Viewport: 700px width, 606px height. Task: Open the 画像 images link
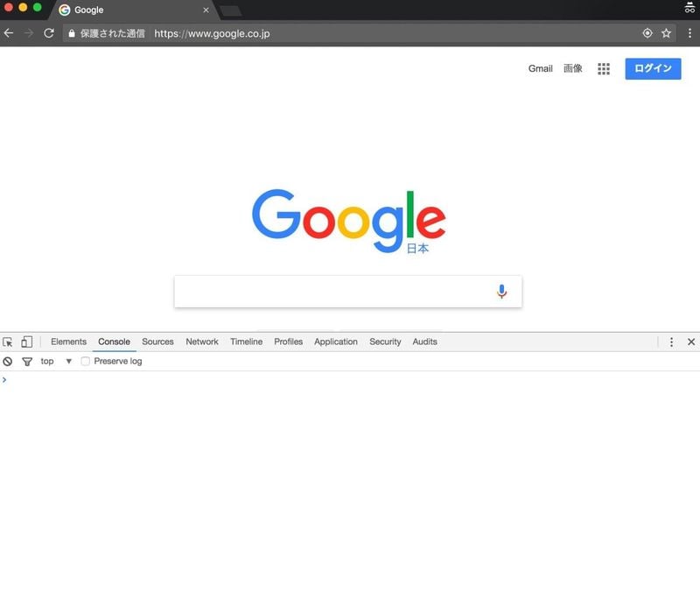(x=573, y=68)
